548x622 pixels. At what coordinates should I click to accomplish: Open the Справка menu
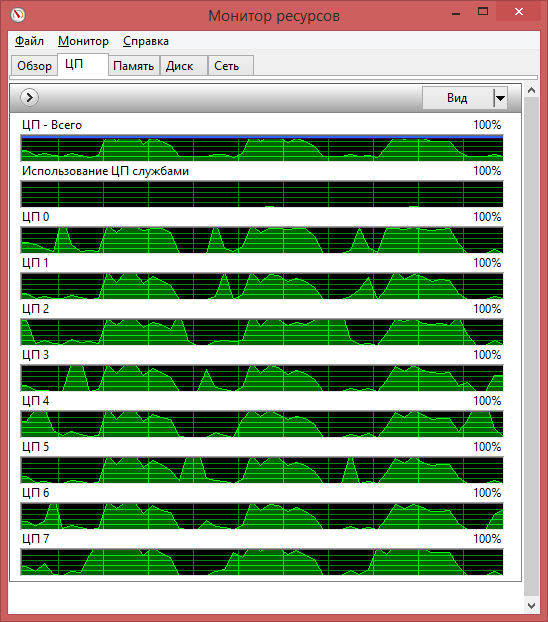(x=146, y=41)
